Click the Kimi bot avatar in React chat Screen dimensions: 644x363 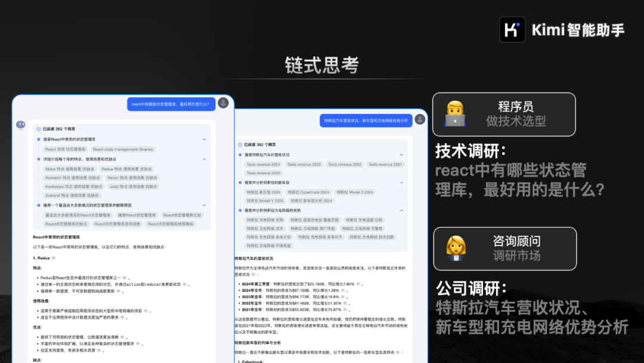(x=20, y=125)
